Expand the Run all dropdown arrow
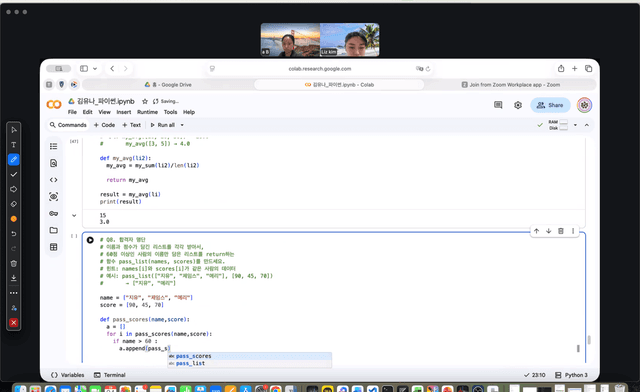This screenshot has width=640, height=392. point(182,125)
